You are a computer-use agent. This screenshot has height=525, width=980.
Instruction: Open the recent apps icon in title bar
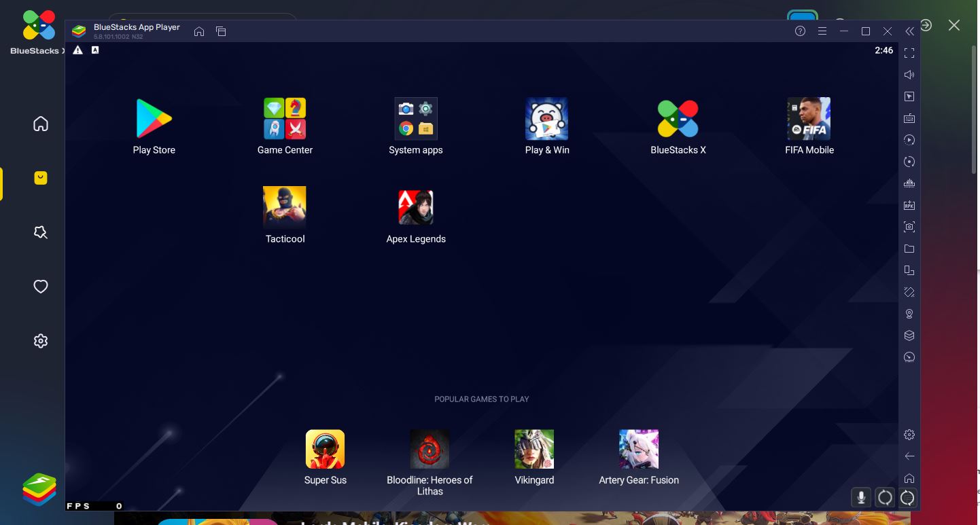(x=221, y=31)
